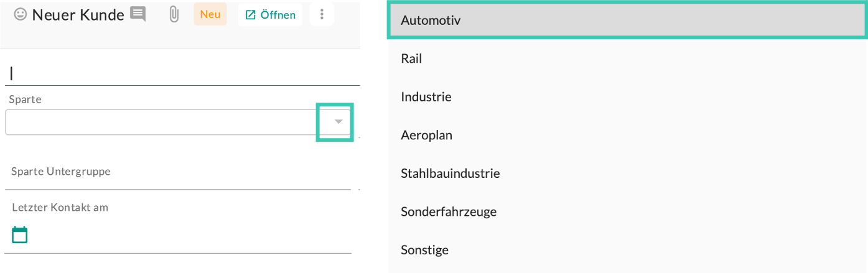868x273 pixels.
Task: Select Automotiv from the list
Action: [x=431, y=21]
